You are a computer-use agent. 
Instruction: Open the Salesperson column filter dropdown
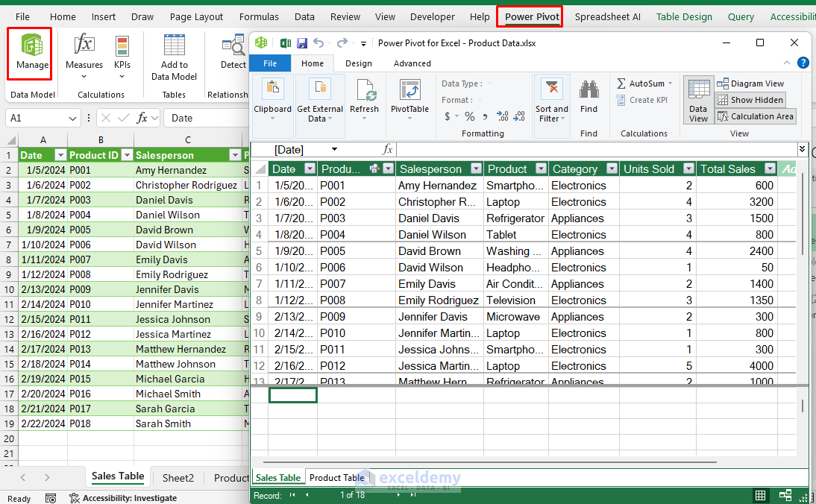click(474, 169)
